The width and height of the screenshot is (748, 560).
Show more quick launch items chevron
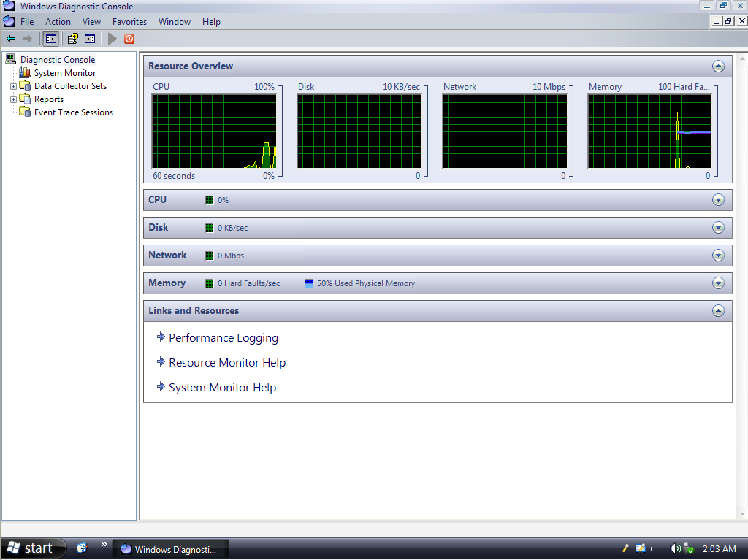pos(104,544)
